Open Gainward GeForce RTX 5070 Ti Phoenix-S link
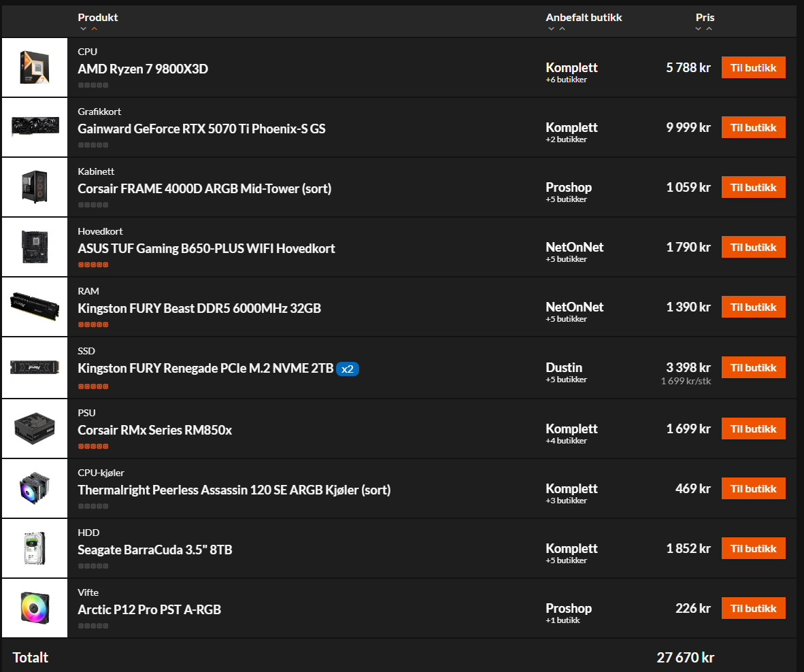The height and width of the screenshot is (672, 804). pyautogui.click(x=201, y=129)
